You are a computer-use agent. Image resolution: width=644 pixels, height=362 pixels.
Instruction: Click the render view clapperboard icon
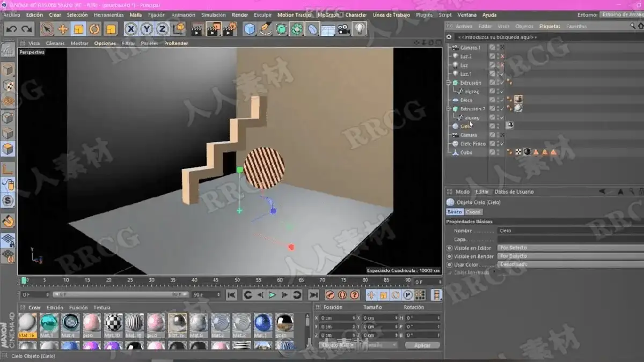(x=197, y=29)
